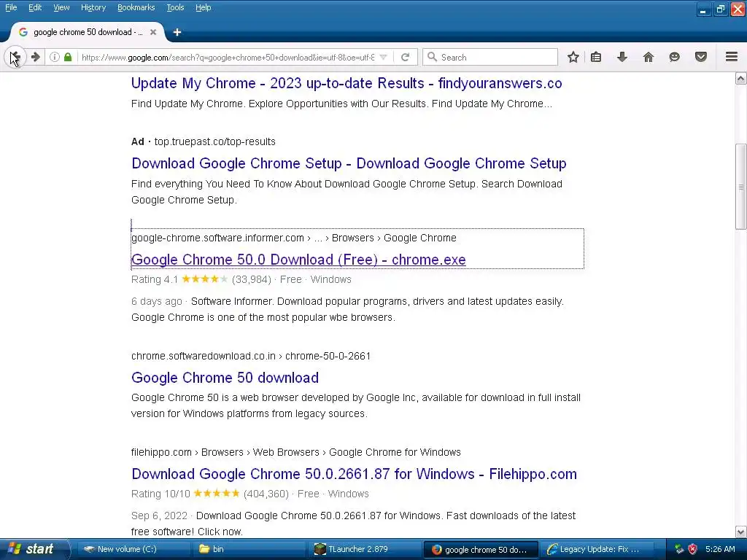Click the network tray icon

[x=679, y=549]
